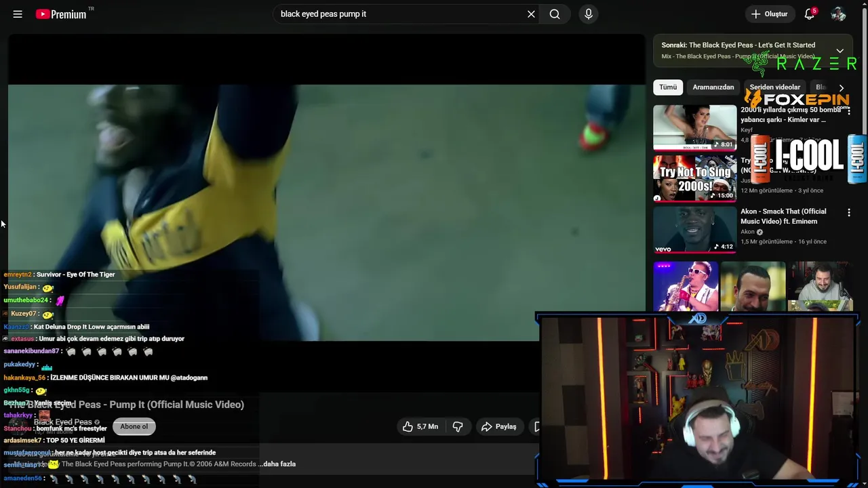This screenshot has width=868, height=488.
Task: Click chat username sananekibundan87
Action: tap(31, 351)
